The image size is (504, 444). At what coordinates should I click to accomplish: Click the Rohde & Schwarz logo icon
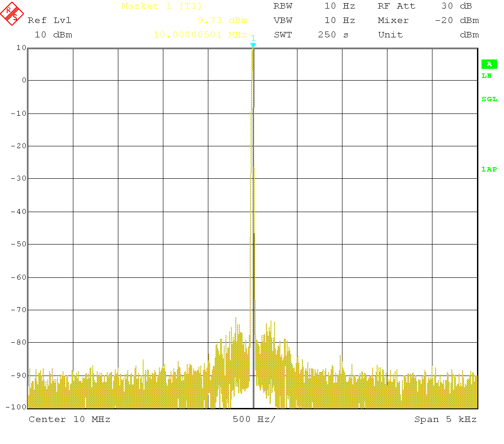(x=12, y=14)
